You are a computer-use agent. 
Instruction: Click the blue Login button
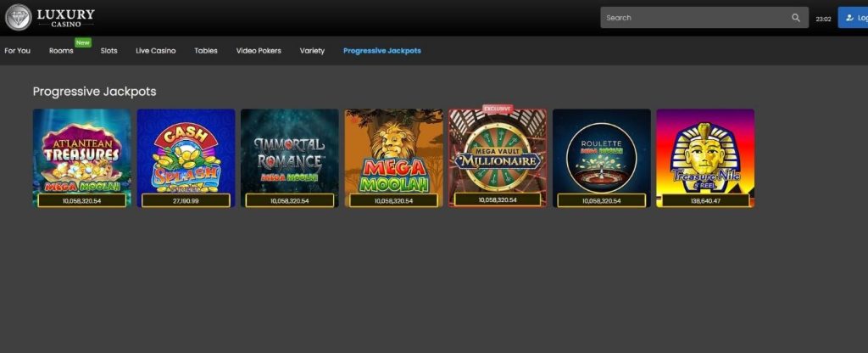click(853, 18)
